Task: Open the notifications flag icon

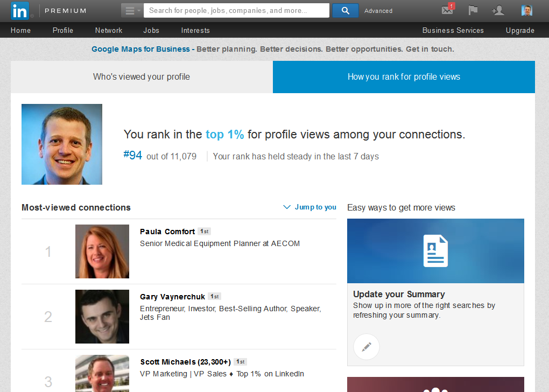Action: [x=473, y=10]
